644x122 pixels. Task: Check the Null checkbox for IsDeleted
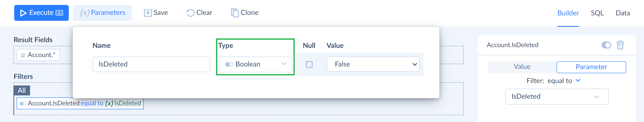click(309, 64)
